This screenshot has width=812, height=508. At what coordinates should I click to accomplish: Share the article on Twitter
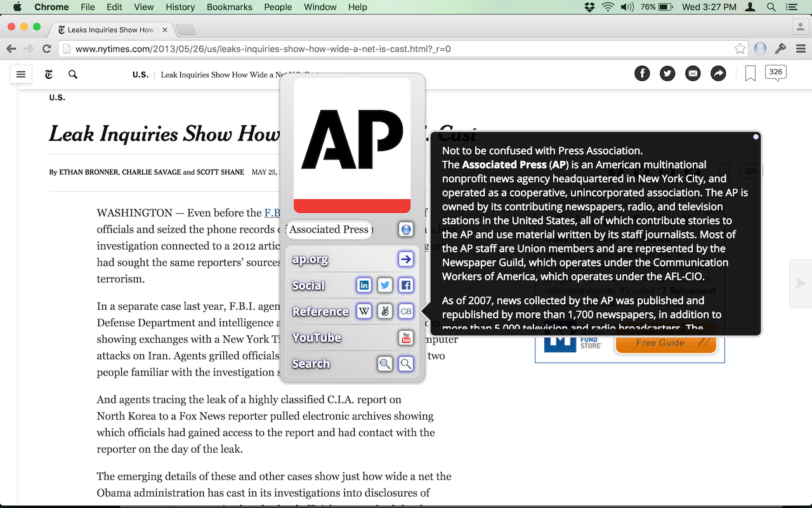coord(667,74)
